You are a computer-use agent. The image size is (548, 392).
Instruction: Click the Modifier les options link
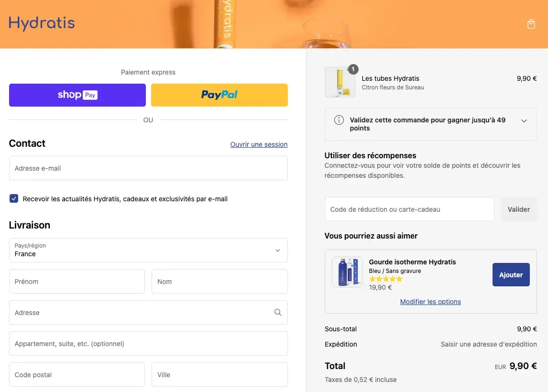tap(430, 302)
